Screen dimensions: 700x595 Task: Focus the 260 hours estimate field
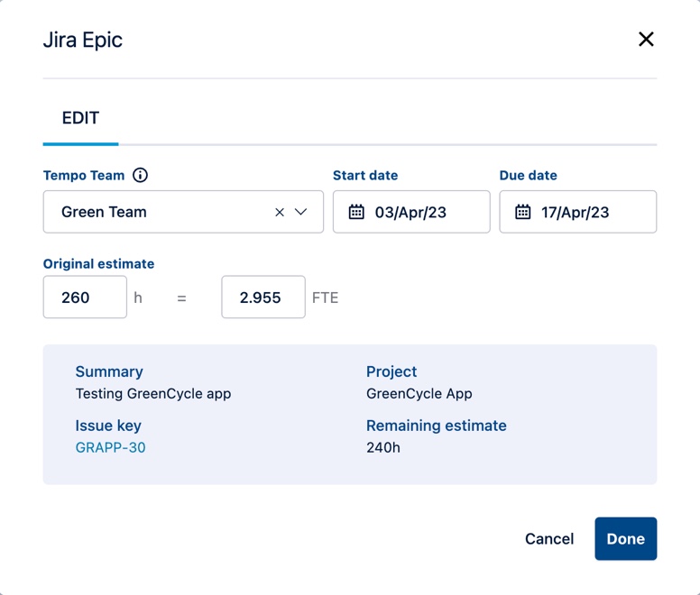[85, 297]
